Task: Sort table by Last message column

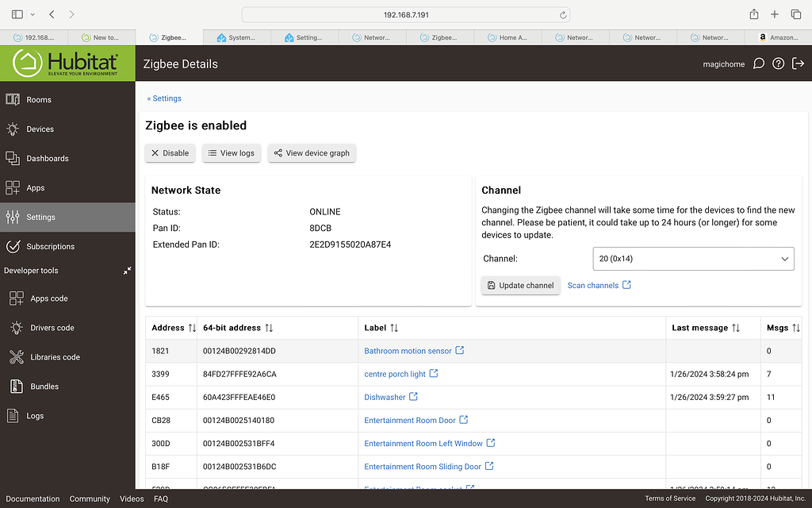Action: (736, 328)
